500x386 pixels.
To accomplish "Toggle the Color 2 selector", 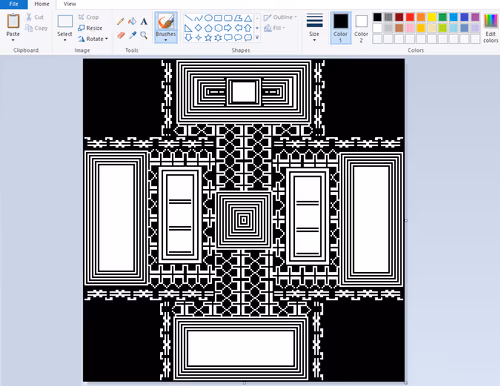I will (361, 28).
